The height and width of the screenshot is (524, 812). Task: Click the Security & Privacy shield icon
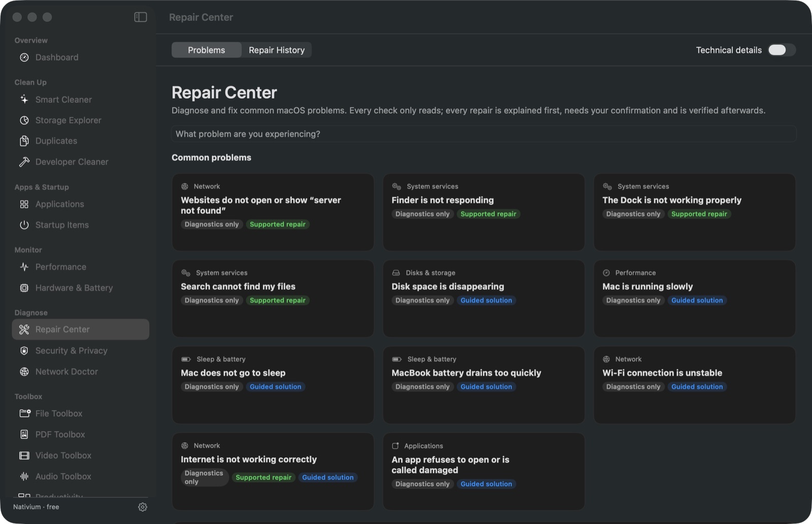(24, 350)
